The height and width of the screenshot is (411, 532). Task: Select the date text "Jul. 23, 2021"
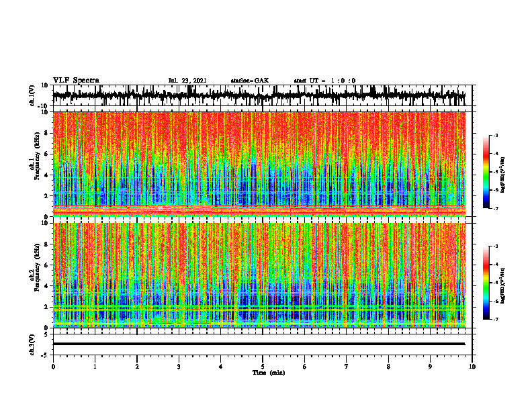pos(187,81)
